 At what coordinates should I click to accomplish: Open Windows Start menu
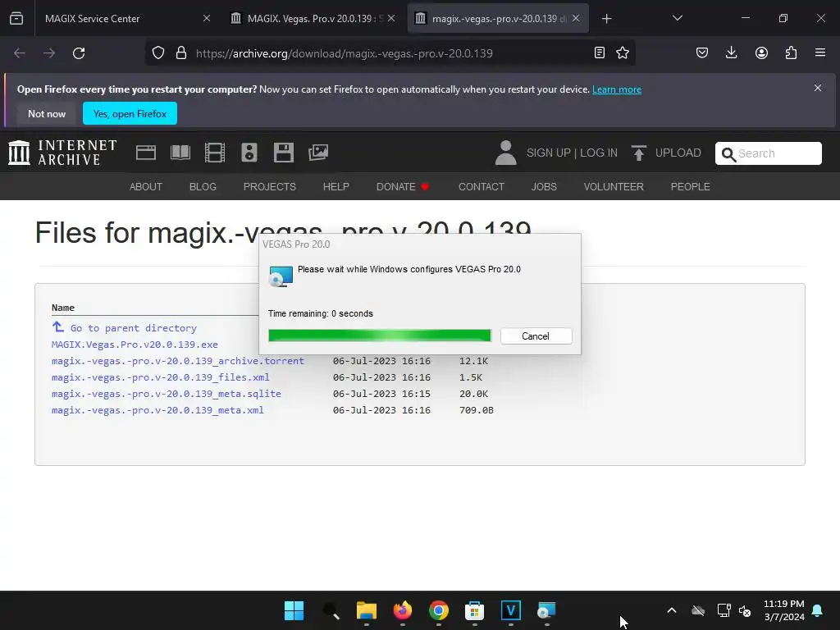click(294, 610)
